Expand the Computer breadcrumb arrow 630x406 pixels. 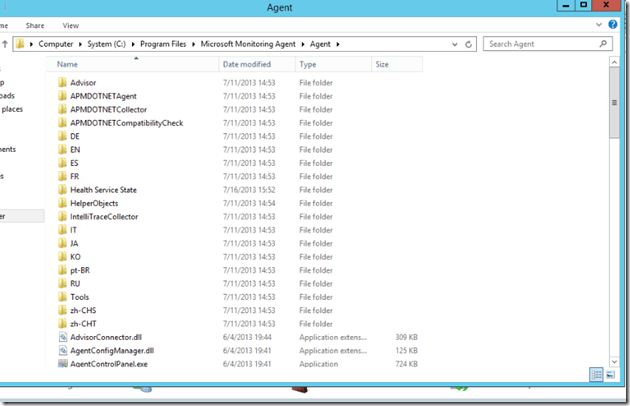[x=75, y=44]
